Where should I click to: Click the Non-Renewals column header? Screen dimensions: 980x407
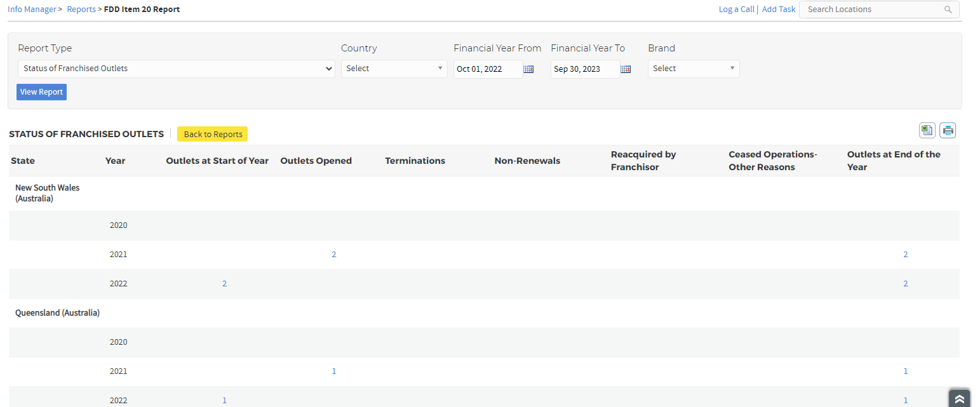coord(527,161)
